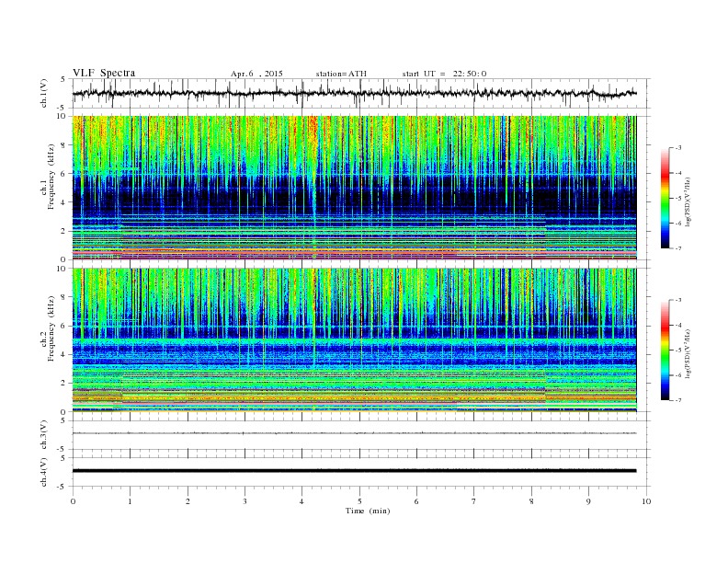
Task: Click the "VLF Spectra" plot title
Action: point(104,73)
